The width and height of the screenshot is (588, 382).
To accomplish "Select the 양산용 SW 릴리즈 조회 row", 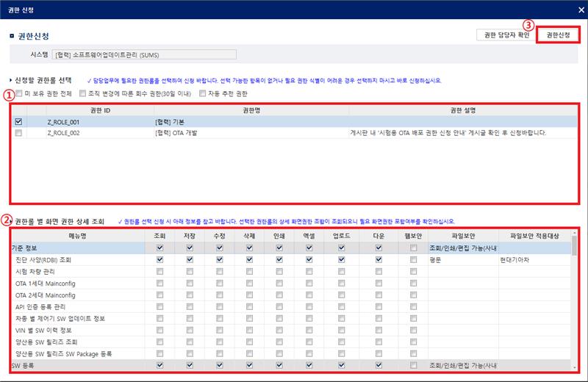I will (x=291, y=342).
